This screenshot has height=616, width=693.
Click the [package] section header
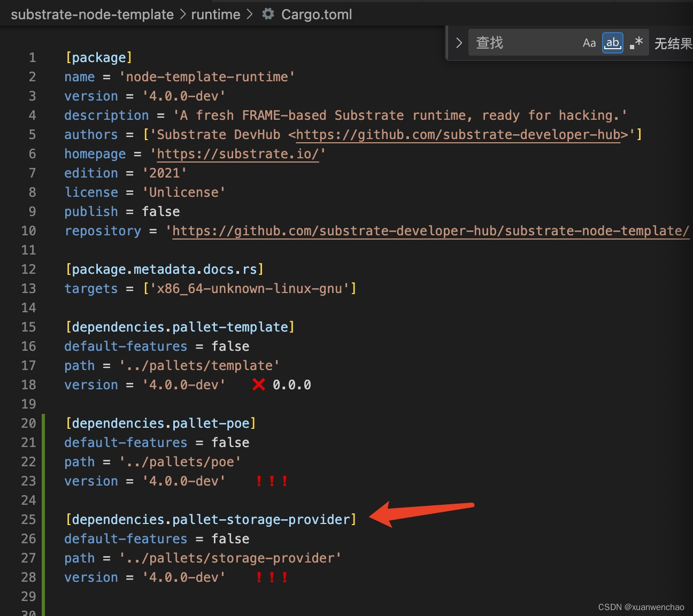click(x=98, y=57)
